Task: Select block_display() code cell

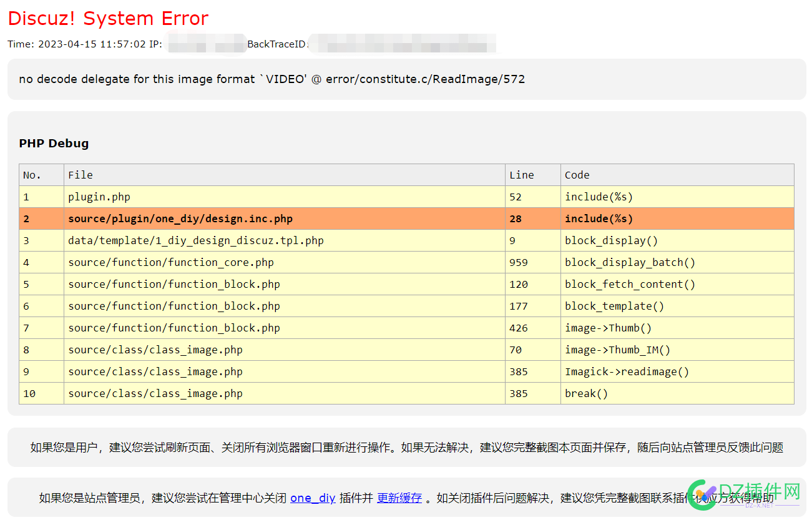Action: (x=677, y=240)
